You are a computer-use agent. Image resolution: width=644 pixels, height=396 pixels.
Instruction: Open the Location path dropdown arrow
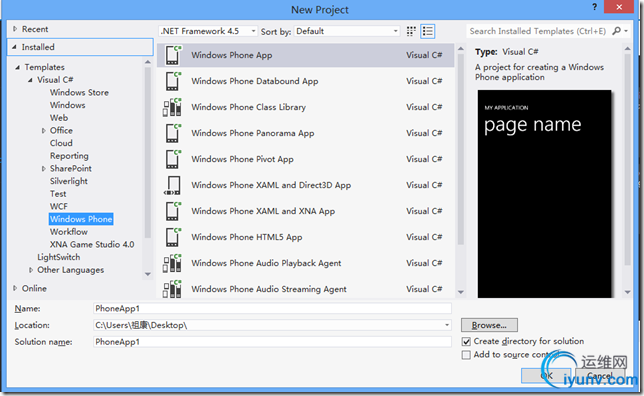pyautogui.click(x=447, y=325)
